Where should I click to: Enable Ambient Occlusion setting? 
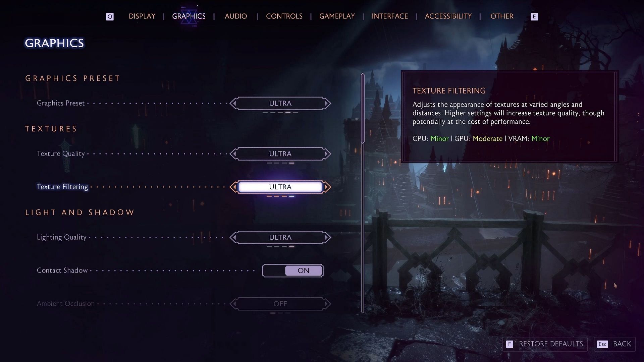pyautogui.click(x=326, y=304)
